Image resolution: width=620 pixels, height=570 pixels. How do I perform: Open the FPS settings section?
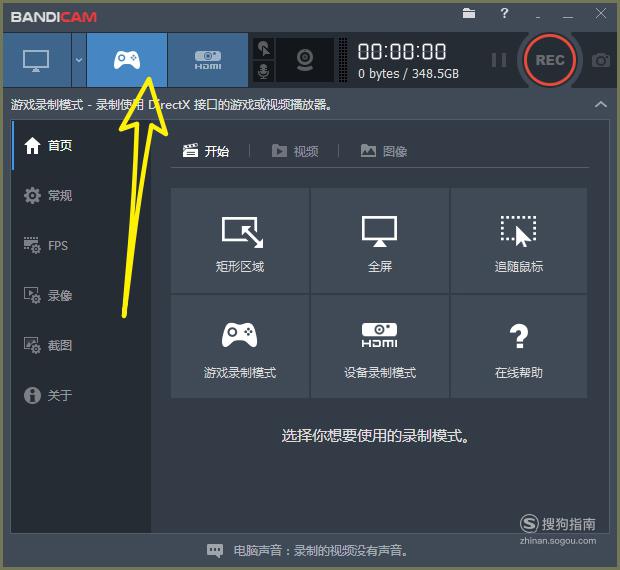(46, 245)
